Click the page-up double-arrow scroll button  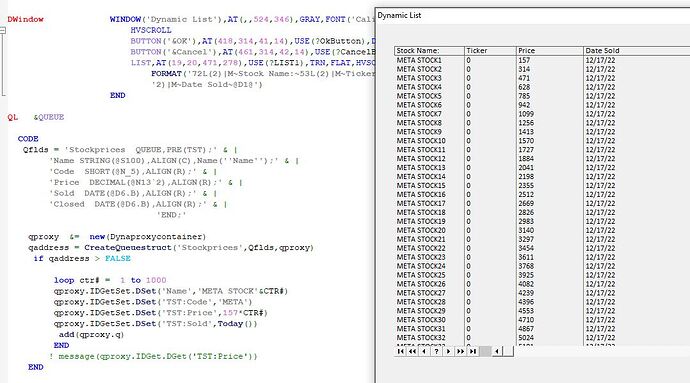click(412, 351)
